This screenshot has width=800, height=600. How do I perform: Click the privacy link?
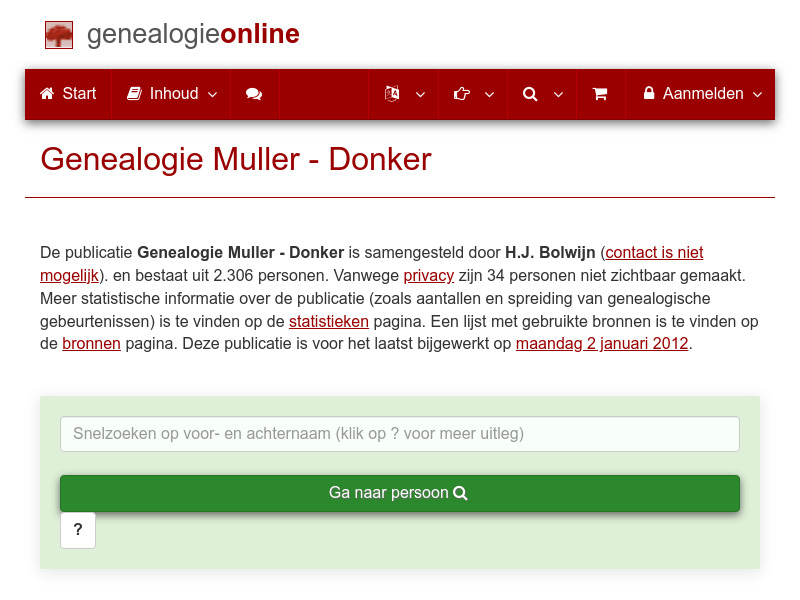click(x=429, y=275)
